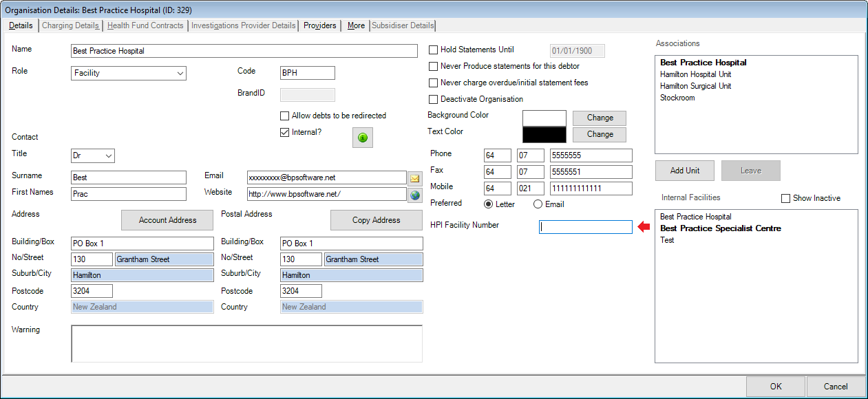Click the globe icon beside Website field

click(415, 195)
